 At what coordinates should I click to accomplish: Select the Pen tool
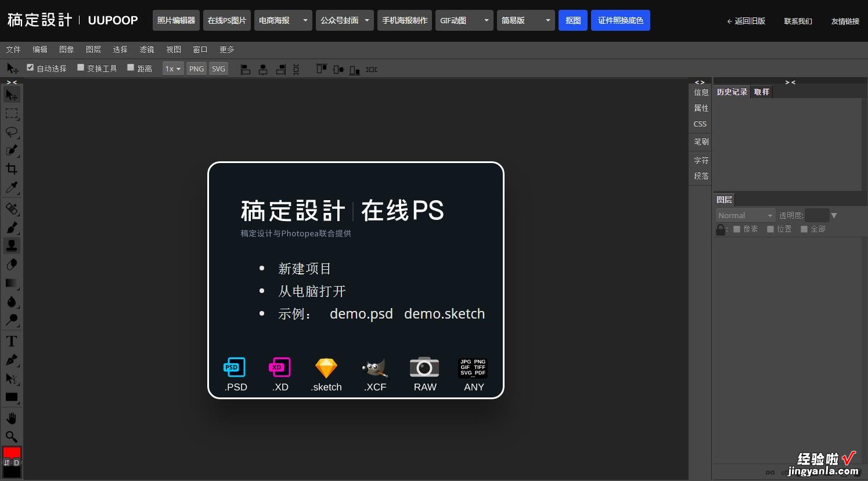point(12,360)
